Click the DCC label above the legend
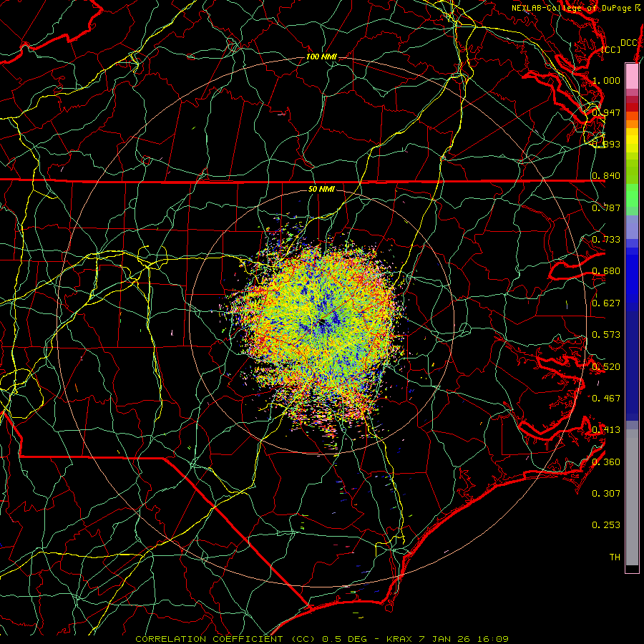Image resolution: width=644 pixels, height=644 pixels. [x=629, y=43]
